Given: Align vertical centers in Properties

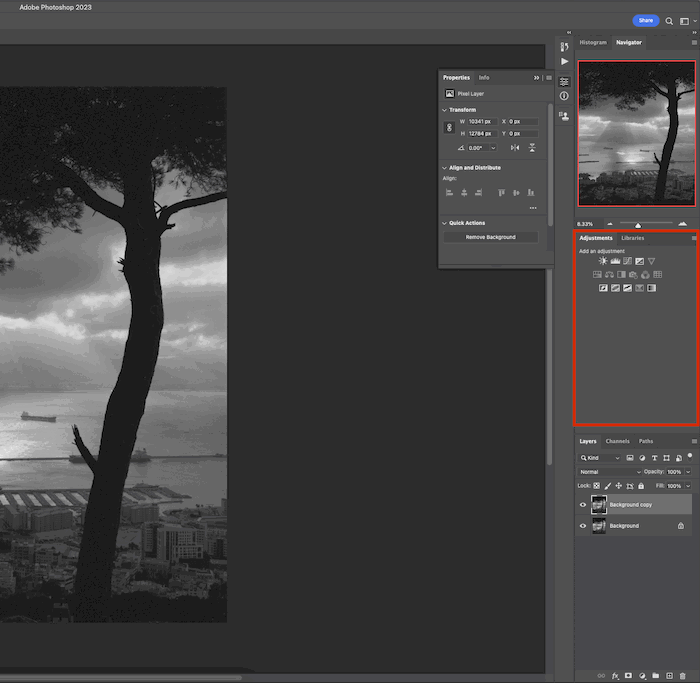Looking at the screenshot, I should point(516,192).
